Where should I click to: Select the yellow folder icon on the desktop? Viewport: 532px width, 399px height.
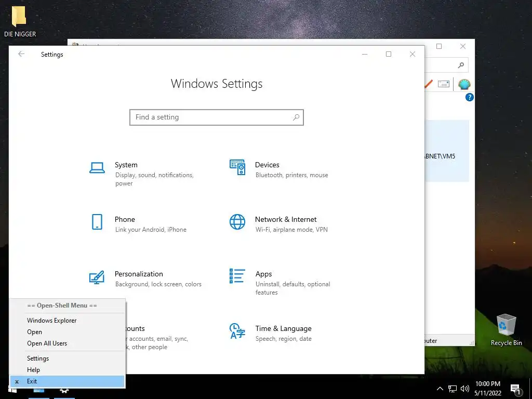[x=19, y=16]
